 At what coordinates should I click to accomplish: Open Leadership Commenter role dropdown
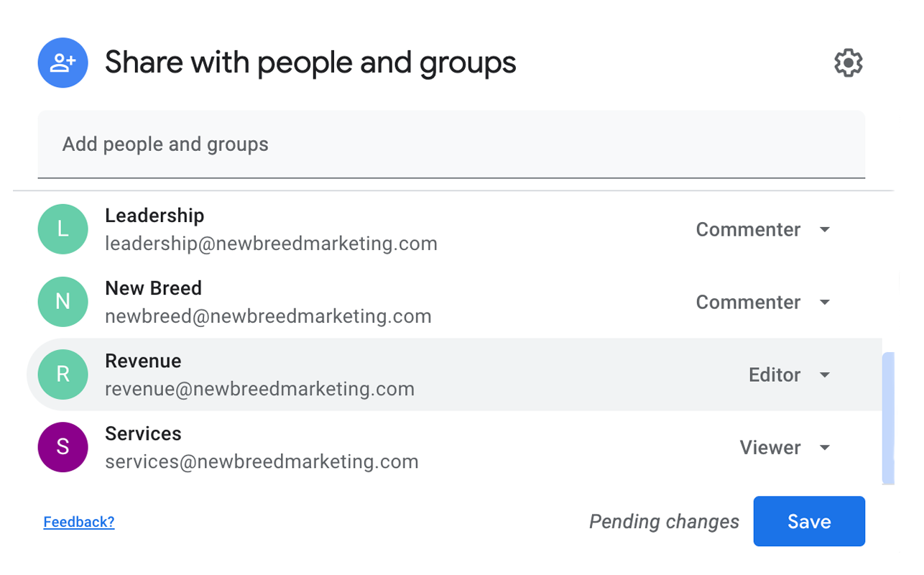tap(763, 230)
